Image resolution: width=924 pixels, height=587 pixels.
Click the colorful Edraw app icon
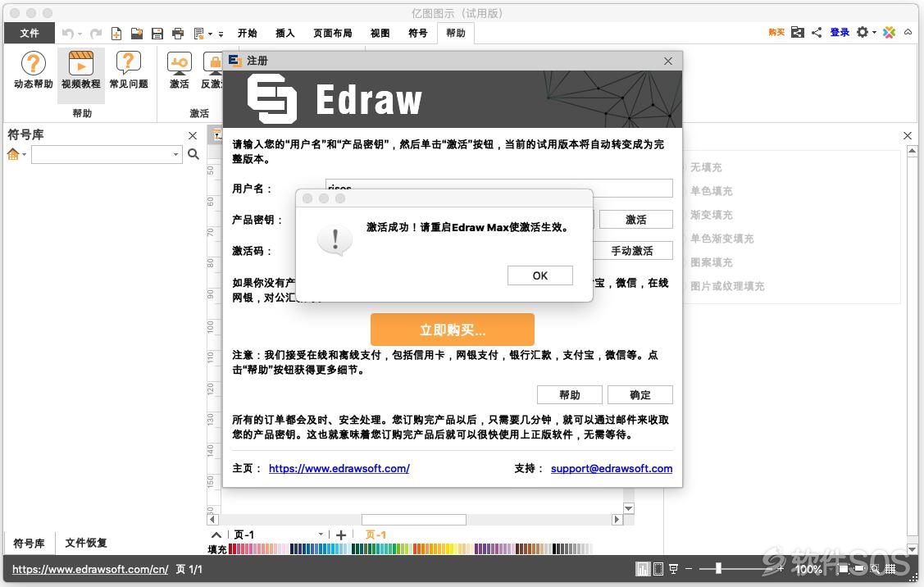890,33
